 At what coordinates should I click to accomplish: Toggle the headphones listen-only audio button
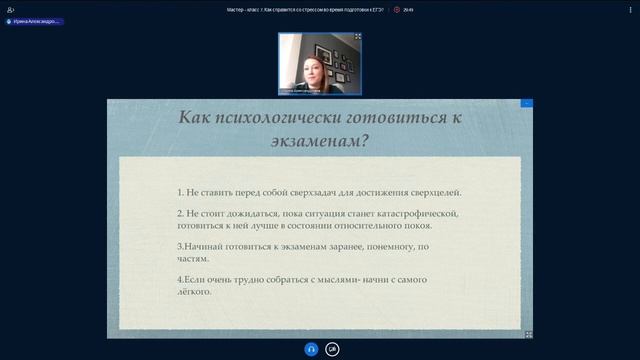[x=311, y=349]
